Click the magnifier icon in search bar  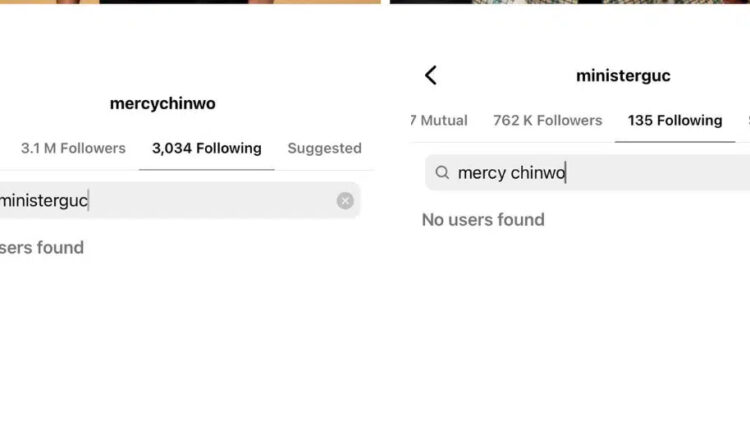click(442, 173)
